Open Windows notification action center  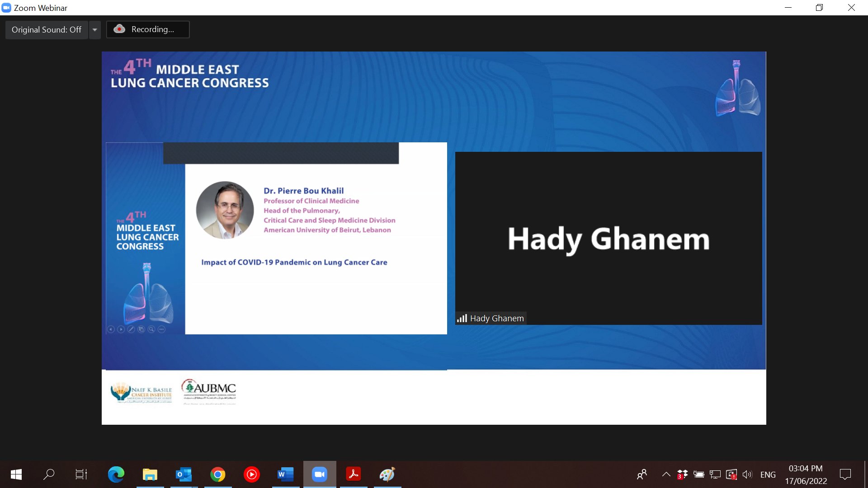pos(845,474)
